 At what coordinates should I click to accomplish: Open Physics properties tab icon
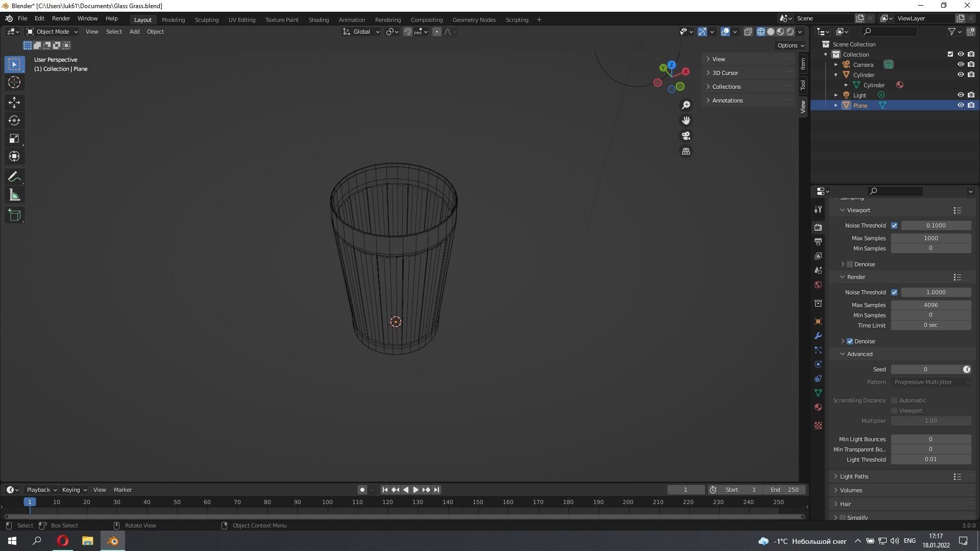click(x=818, y=364)
